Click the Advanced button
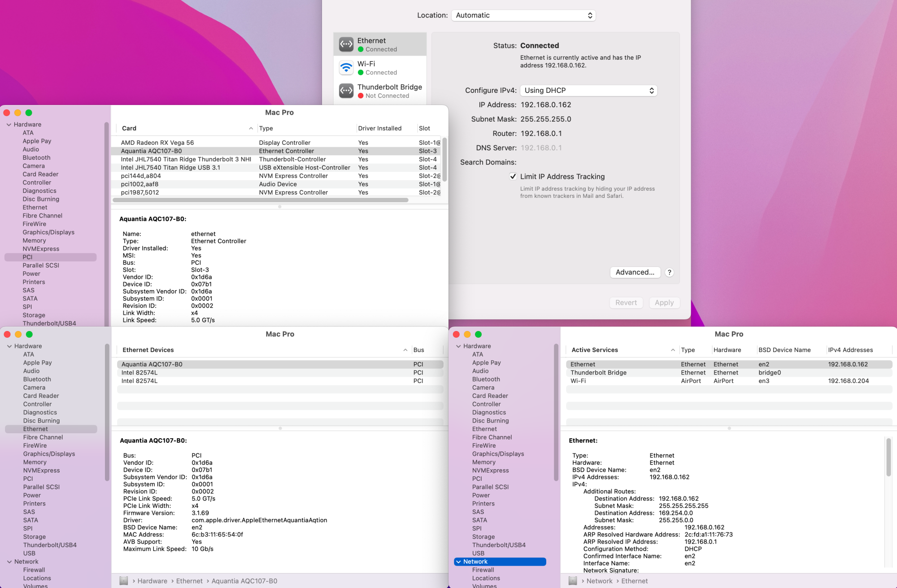The width and height of the screenshot is (897, 588). (x=635, y=272)
